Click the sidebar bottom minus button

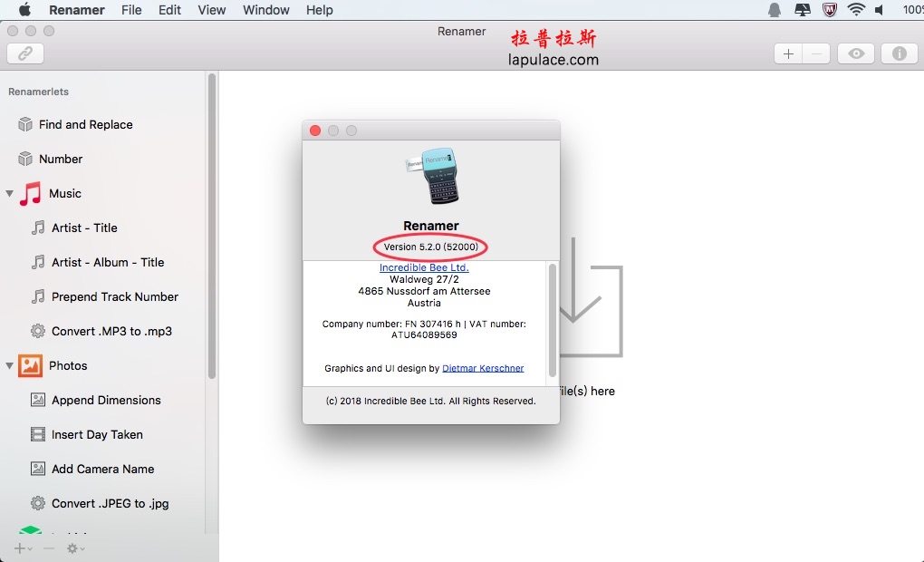49,548
